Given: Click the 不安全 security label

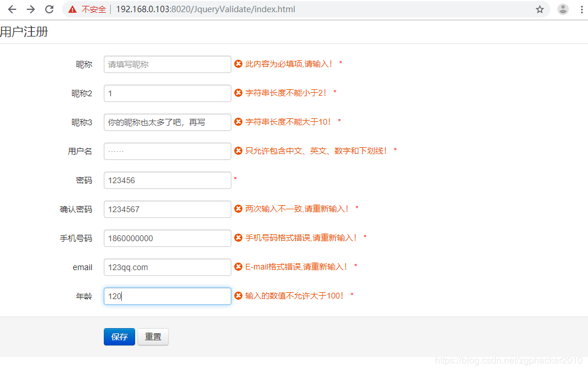Looking at the screenshot, I should point(94,9).
